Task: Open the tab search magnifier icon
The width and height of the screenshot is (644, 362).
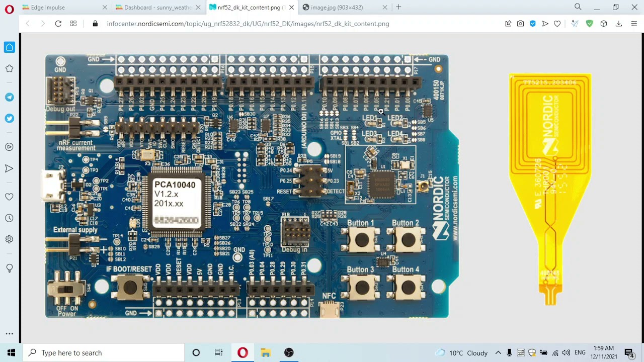Action: pyautogui.click(x=578, y=7)
